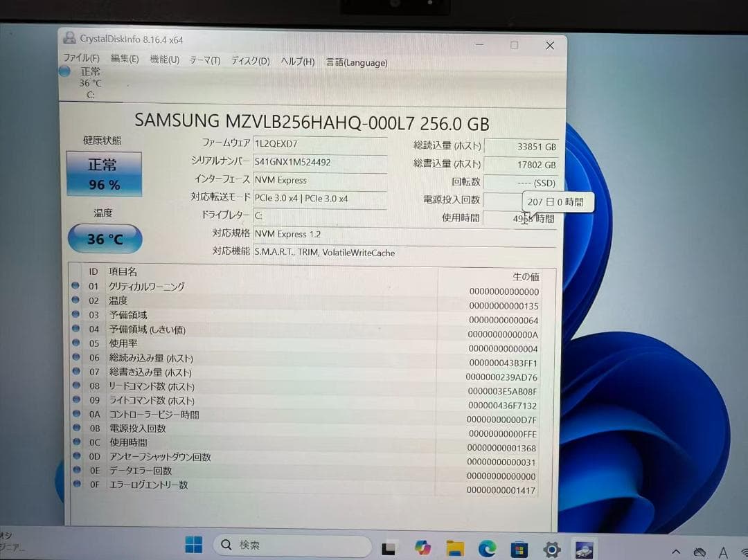
Task: Expand the system tray hidden icons chevron
Action: point(676,552)
